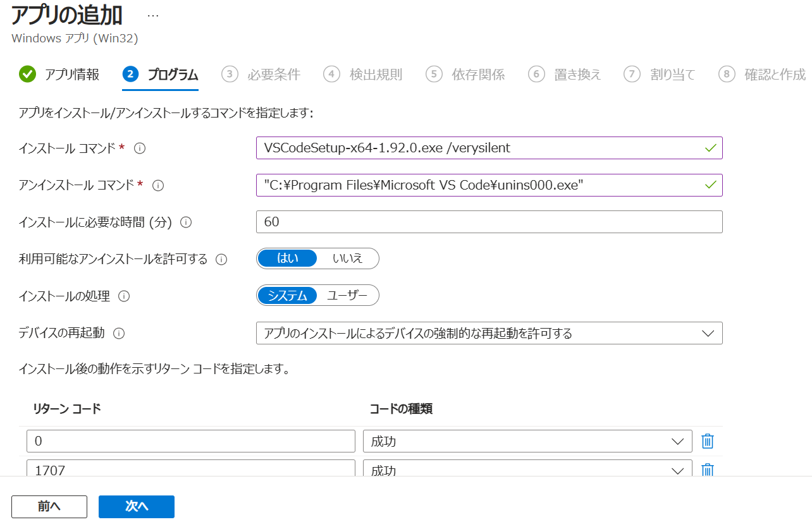Go to the アプリ情報 tab
The height and width of the screenshot is (522, 812).
(59, 75)
